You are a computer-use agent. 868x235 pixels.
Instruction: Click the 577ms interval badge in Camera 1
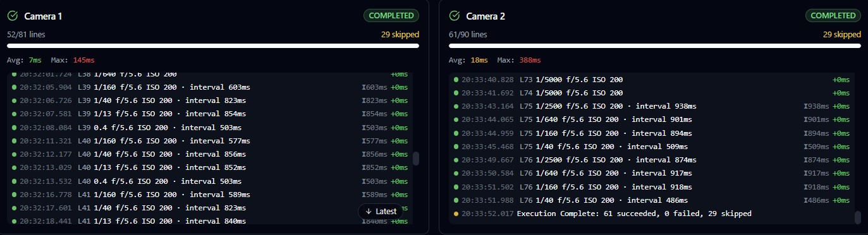click(x=374, y=141)
